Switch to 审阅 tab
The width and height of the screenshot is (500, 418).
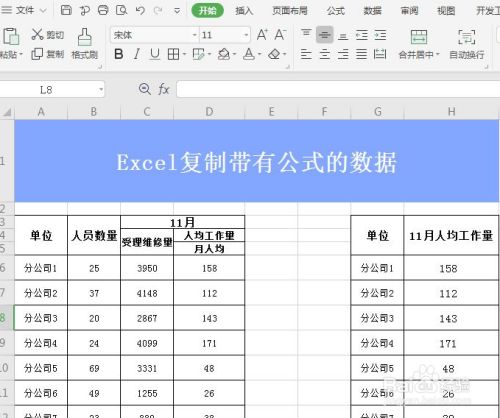(x=409, y=11)
